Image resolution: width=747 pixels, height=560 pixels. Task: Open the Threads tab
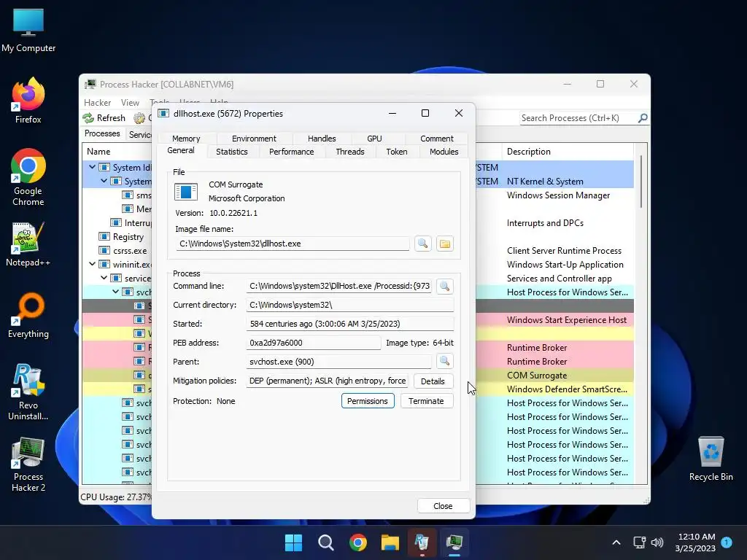coord(349,152)
